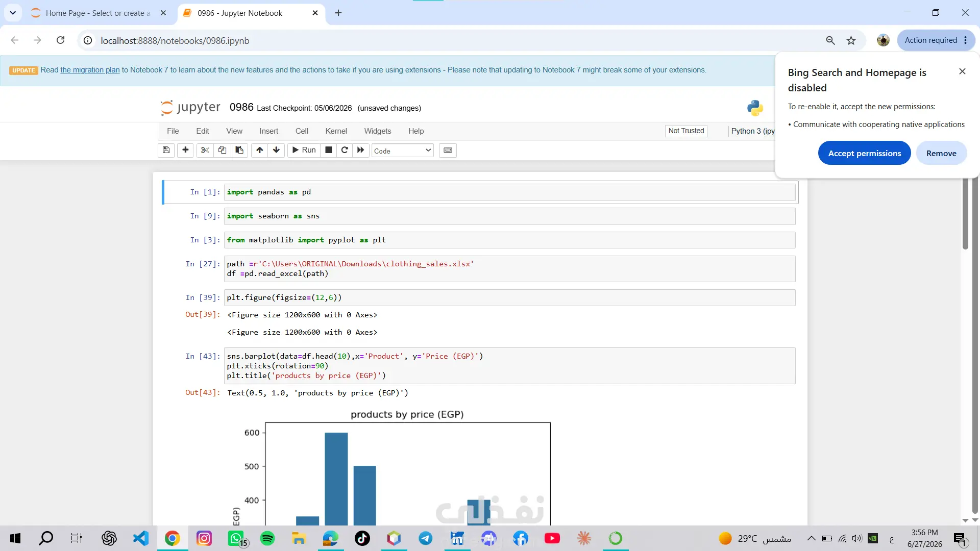Paste cells below from the toolbar

[239, 150]
